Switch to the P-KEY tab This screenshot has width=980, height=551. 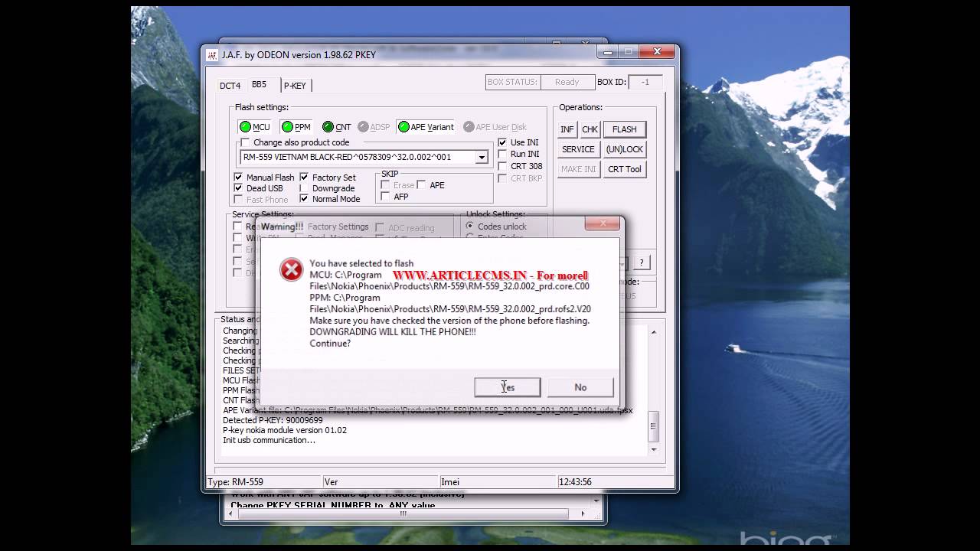[295, 86]
